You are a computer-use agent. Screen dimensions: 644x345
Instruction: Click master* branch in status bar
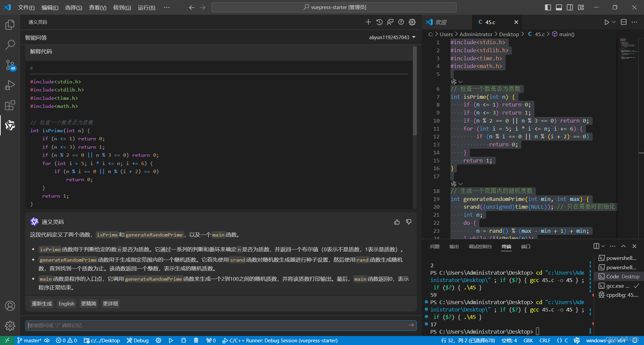click(29, 340)
